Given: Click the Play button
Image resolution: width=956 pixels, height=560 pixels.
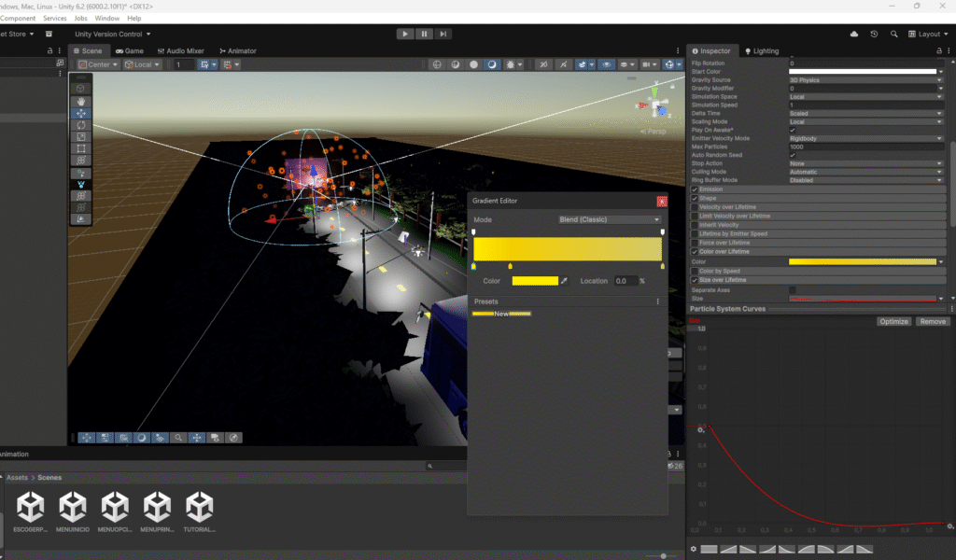Looking at the screenshot, I should (x=404, y=34).
